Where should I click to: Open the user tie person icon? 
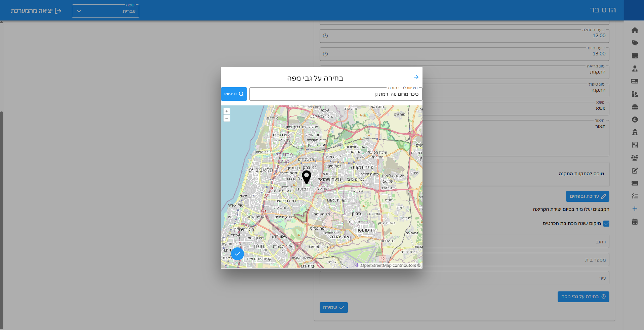click(x=635, y=68)
